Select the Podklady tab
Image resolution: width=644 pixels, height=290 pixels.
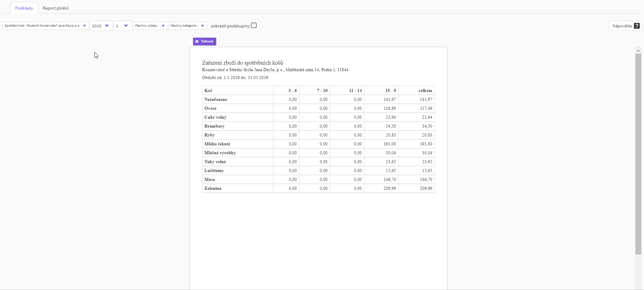[24, 8]
